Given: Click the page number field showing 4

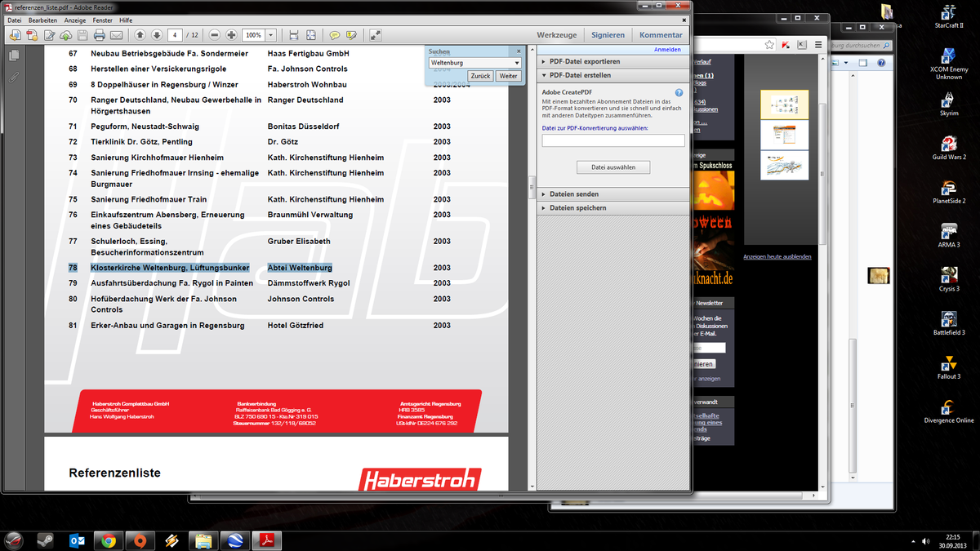Looking at the screenshot, I should pos(175,35).
